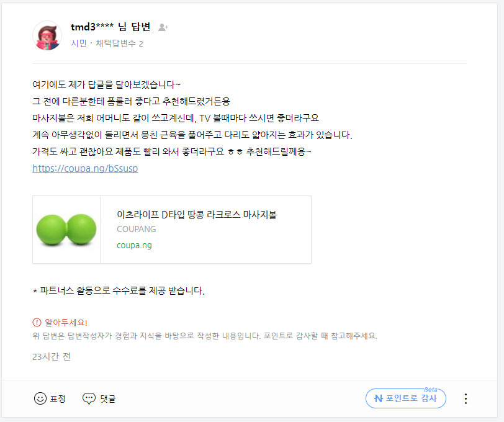Click the Beta badge on thanks button
The image size is (504, 422).
click(x=430, y=390)
